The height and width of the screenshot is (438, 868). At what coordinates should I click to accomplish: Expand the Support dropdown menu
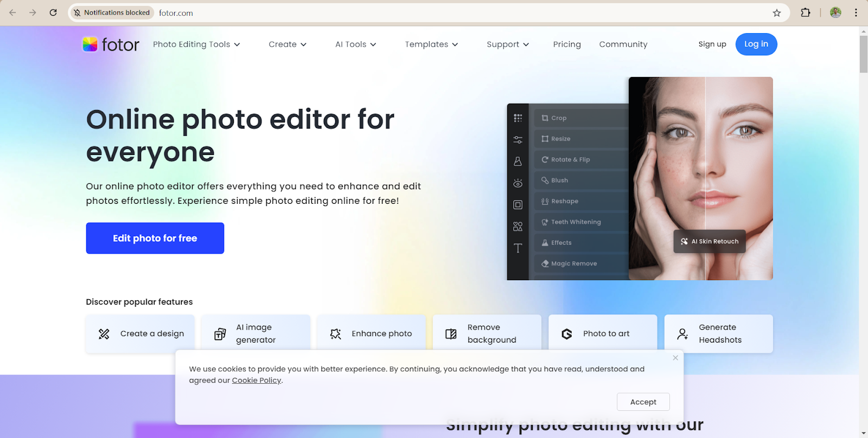click(508, 44)
